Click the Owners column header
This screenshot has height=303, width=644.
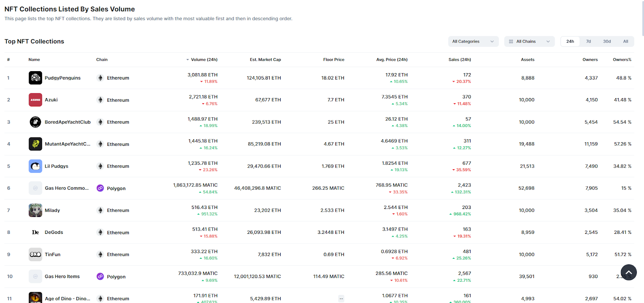click(590, 59)
